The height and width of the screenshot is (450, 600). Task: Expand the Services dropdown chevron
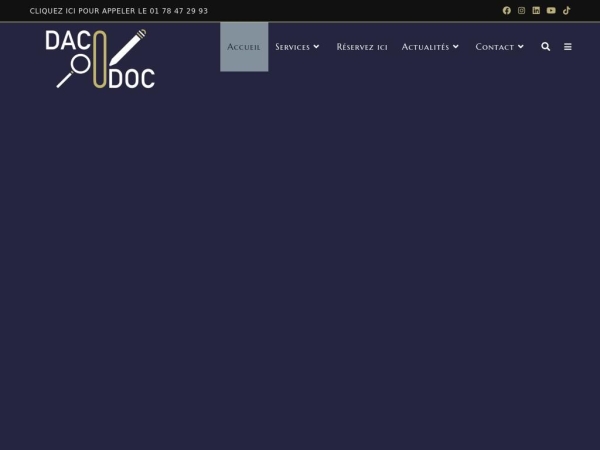[316, 47]
